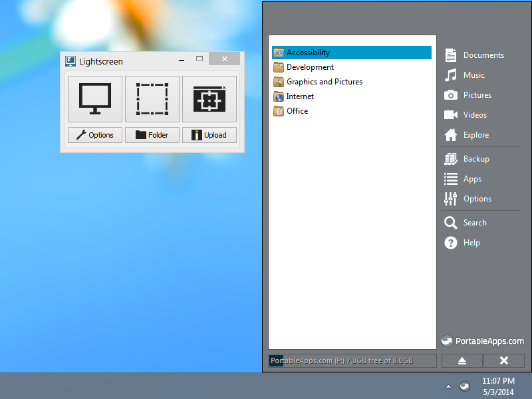Capture full screen in Lightscreen
The height and width of the screenshot is (399, 532).
[x=95, y=99]
